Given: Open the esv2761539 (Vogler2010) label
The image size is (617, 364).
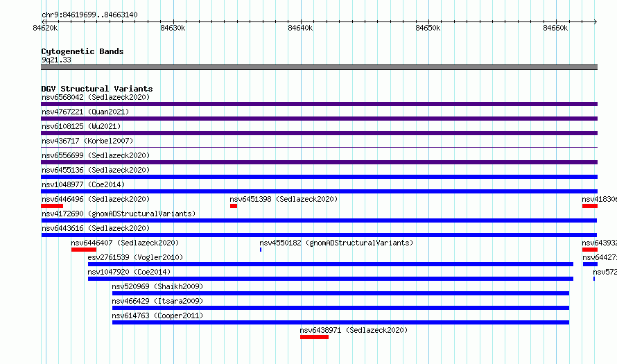Looking at the screenshot, I should click(135, 257).
